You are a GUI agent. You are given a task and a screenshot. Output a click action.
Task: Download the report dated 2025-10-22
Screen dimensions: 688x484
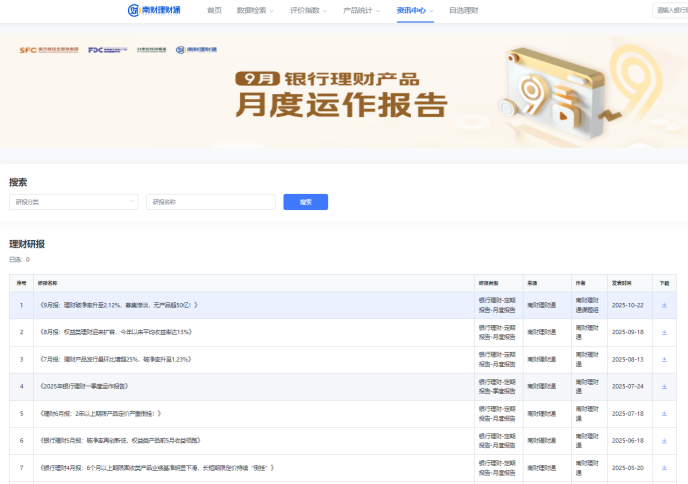664,305
